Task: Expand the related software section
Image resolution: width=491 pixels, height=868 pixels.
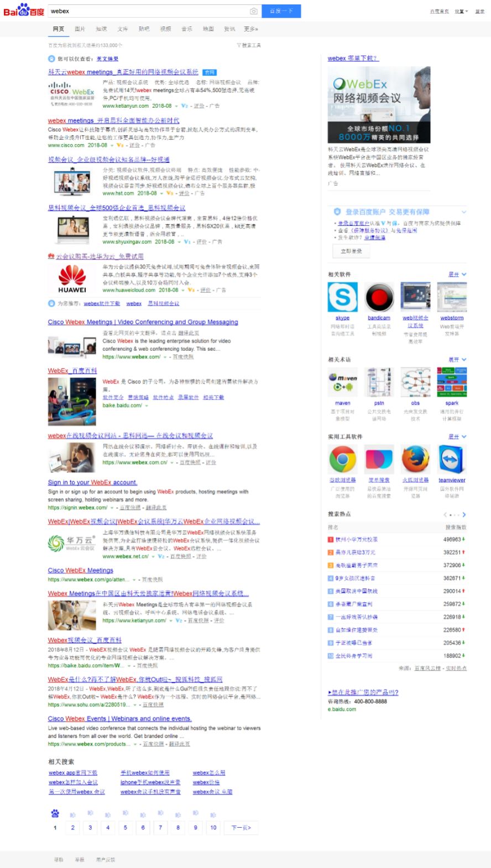Action: [457, 275]
